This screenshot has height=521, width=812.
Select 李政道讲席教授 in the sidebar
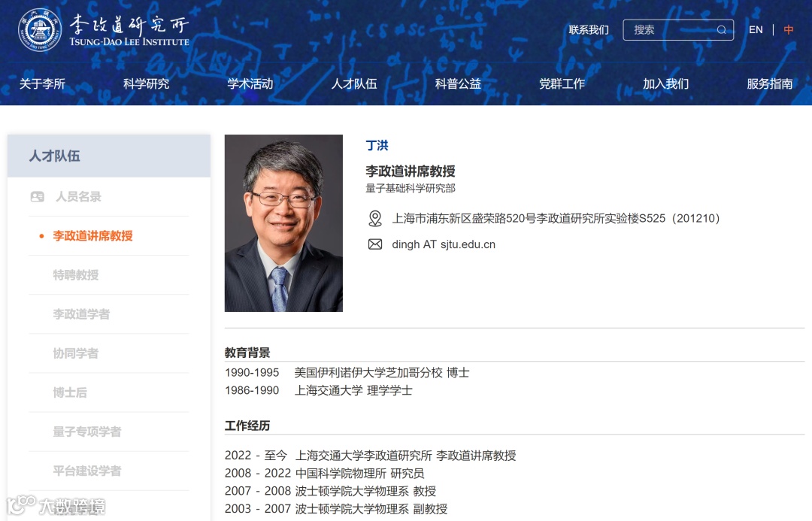[92, 236]
